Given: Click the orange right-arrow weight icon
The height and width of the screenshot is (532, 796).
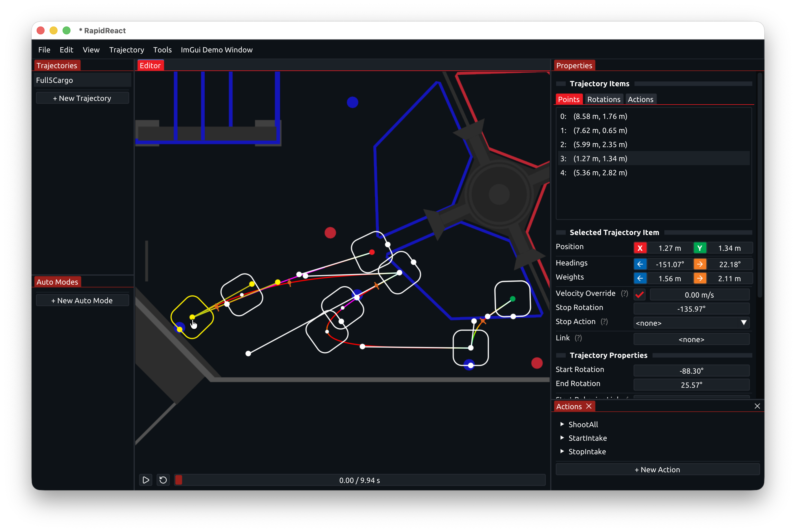Looking at the screenshot, I should click(700, 278).
